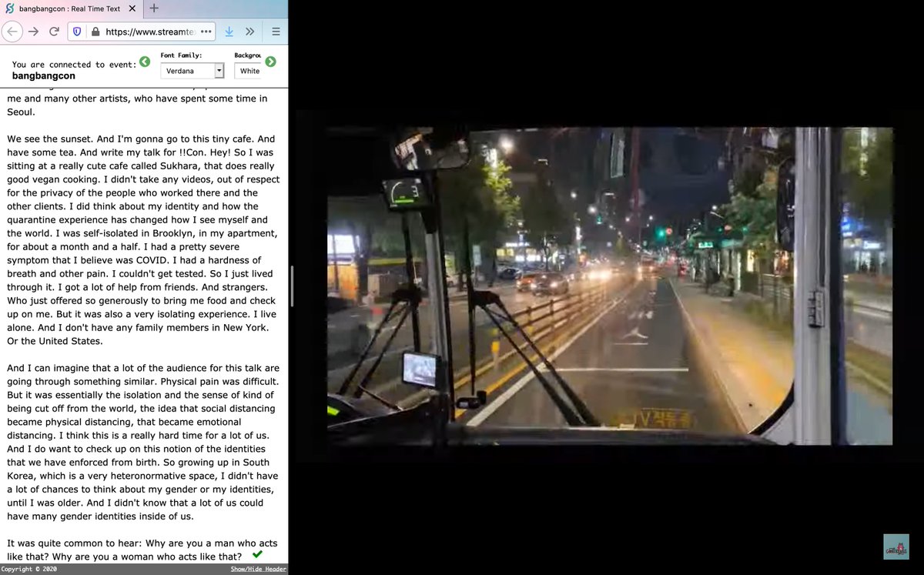Click the address bar URL field
Image resolution: width=924 pixels, height=575 pixels.
click(142, 32)
